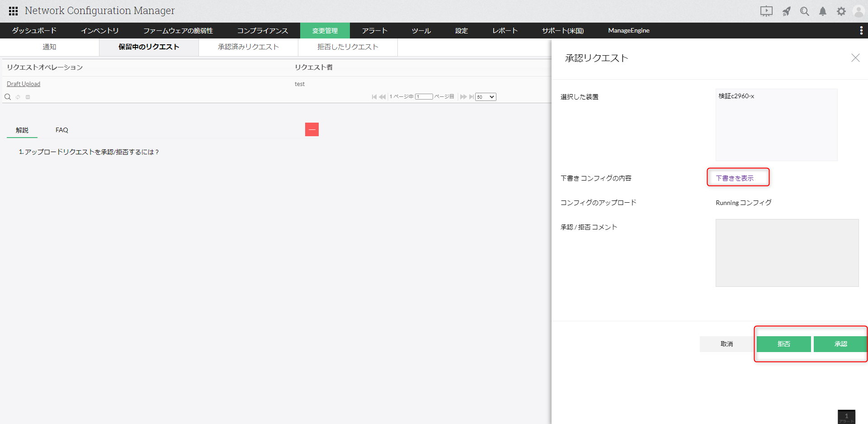Click the presentation screen icon in header

(766, 11)
